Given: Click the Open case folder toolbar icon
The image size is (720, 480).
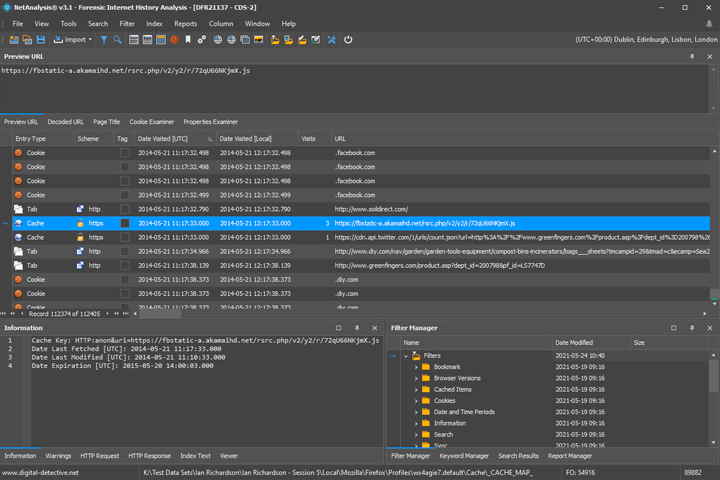Looking at the screenshot, I should pos(28,40).
